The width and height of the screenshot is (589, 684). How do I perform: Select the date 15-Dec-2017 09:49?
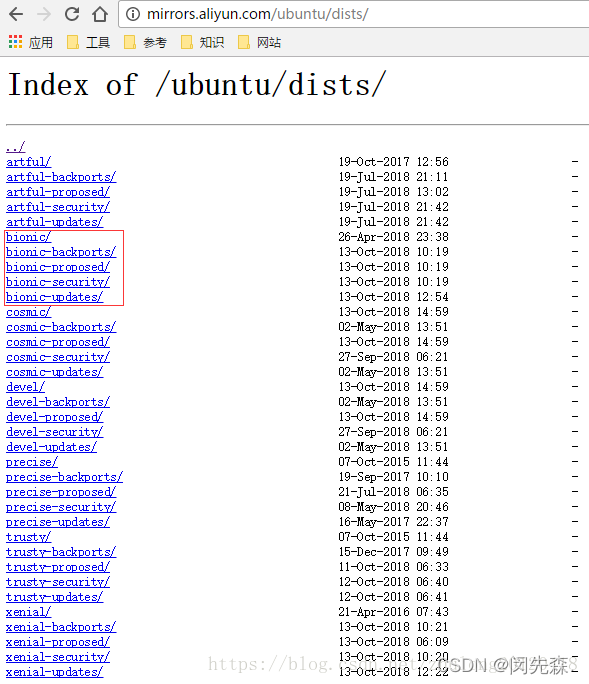[394, 552]
